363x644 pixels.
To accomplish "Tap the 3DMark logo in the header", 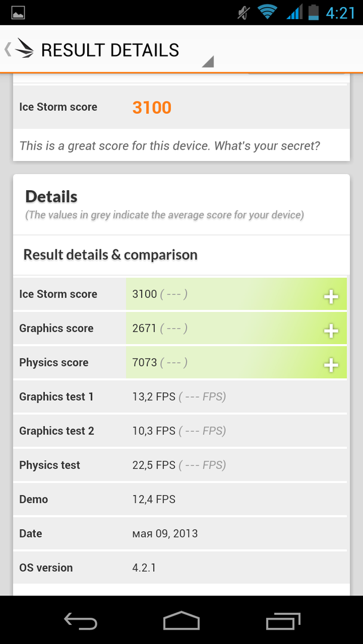I will tap(24, 49).
